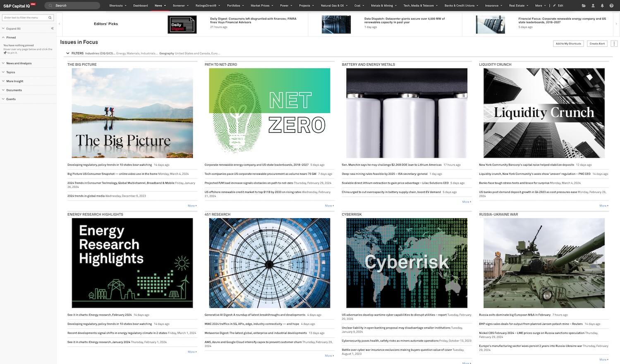Open the News menu
The image size is (620, 364).
pos(160,6)
